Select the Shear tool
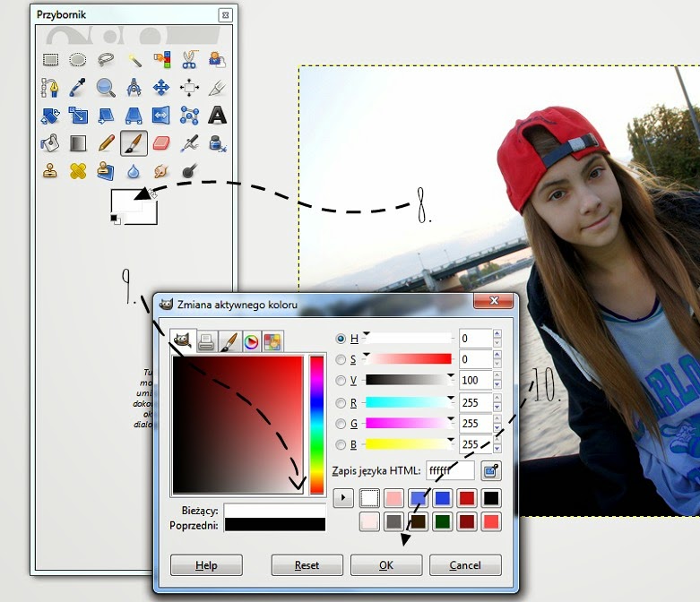 click(106, 116)
